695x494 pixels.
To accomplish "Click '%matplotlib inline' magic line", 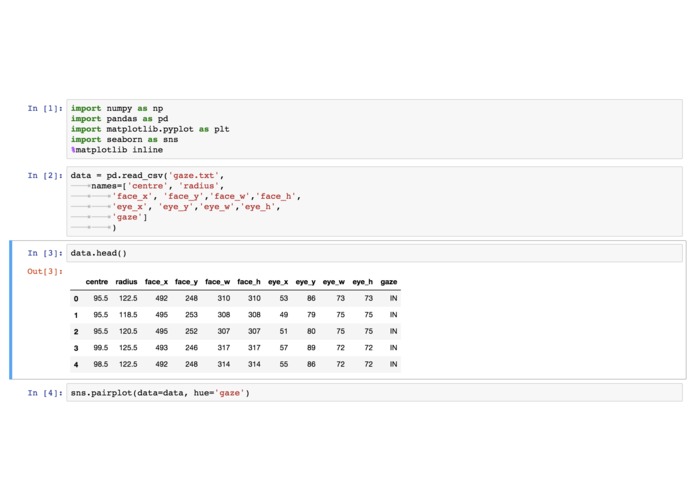I will point(117,150).
